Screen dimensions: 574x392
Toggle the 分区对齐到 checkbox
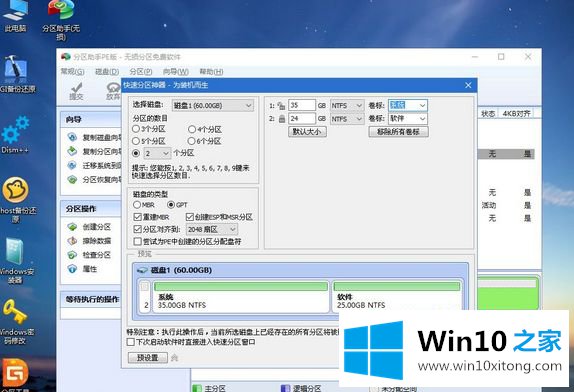pyautogui.click(x=137, y=229)
